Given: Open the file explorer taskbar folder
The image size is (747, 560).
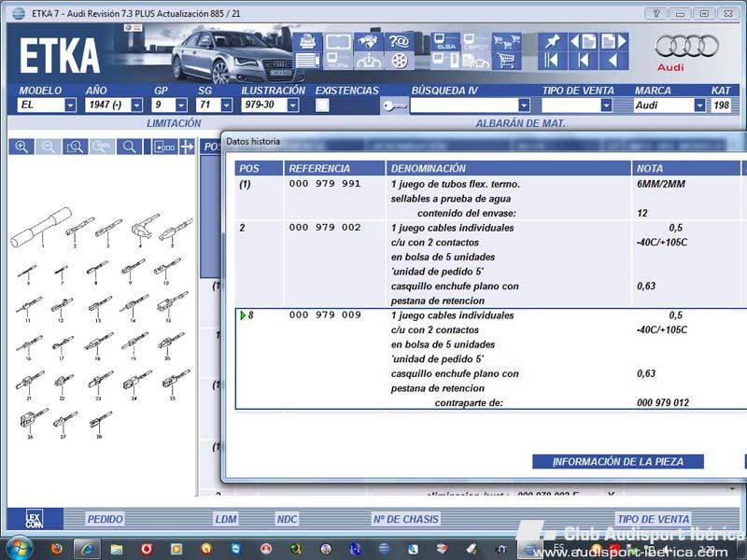Looking at the screenshot, I should 117,549.
